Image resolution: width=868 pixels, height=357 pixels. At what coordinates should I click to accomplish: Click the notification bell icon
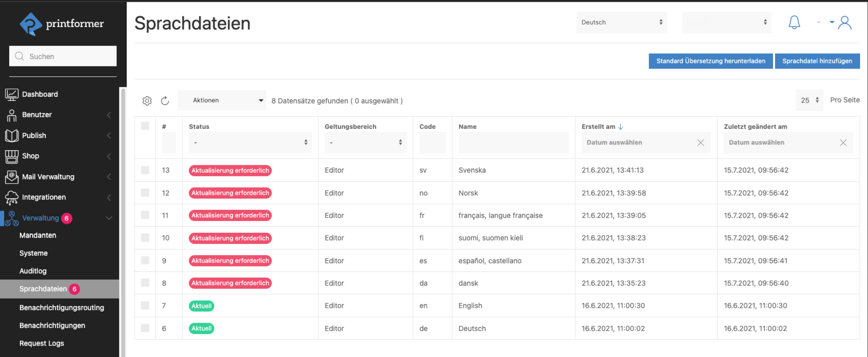tap(794, 22)
